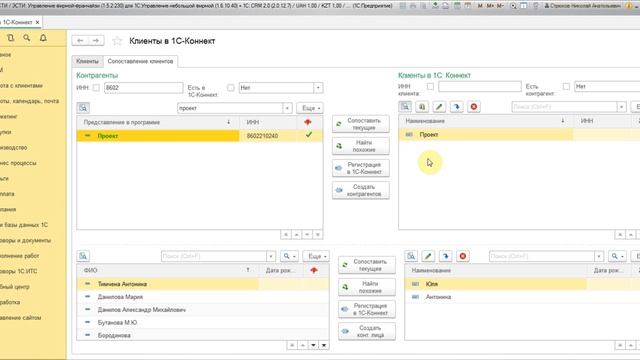Screen dimensions: 640x360
Task: Toggle the ИНН checkbox under Контрагенты
Action: [96, 87]
